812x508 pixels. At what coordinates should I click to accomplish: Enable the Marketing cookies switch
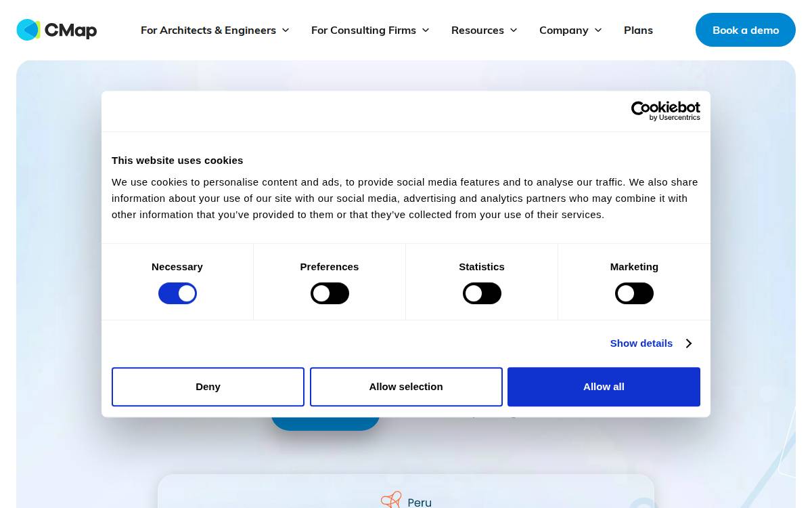[634, 293]
